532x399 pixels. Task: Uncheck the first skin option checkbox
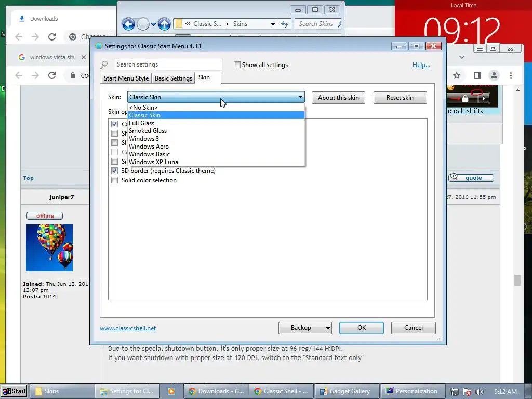tap(115, 124)
